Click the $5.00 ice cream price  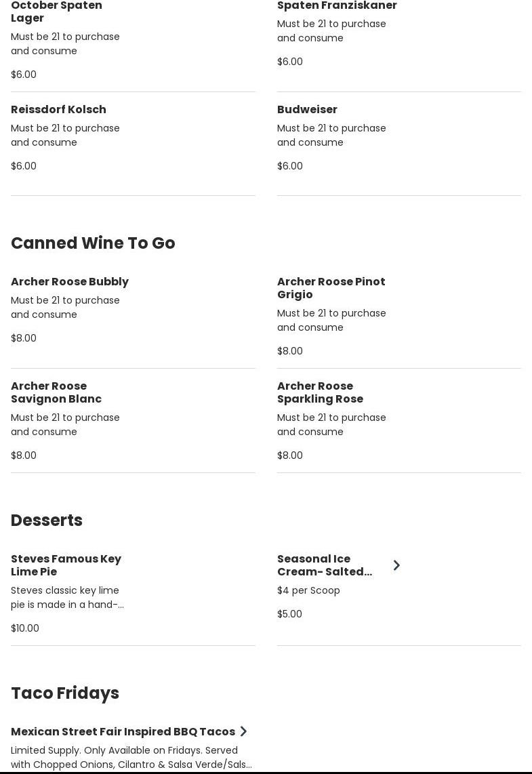tap(289, 614)
